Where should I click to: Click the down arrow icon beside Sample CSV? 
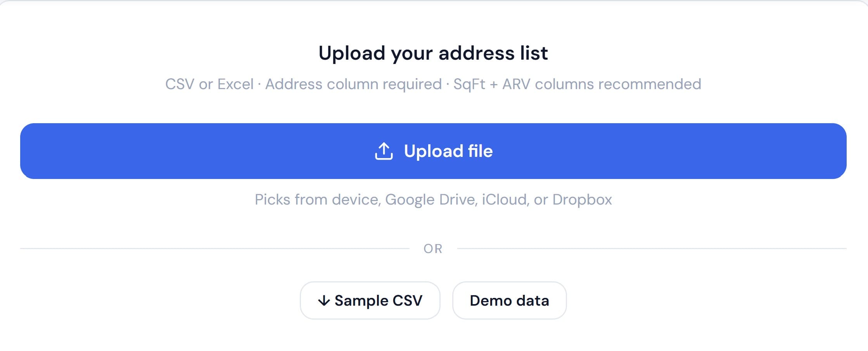coord(324,301)
